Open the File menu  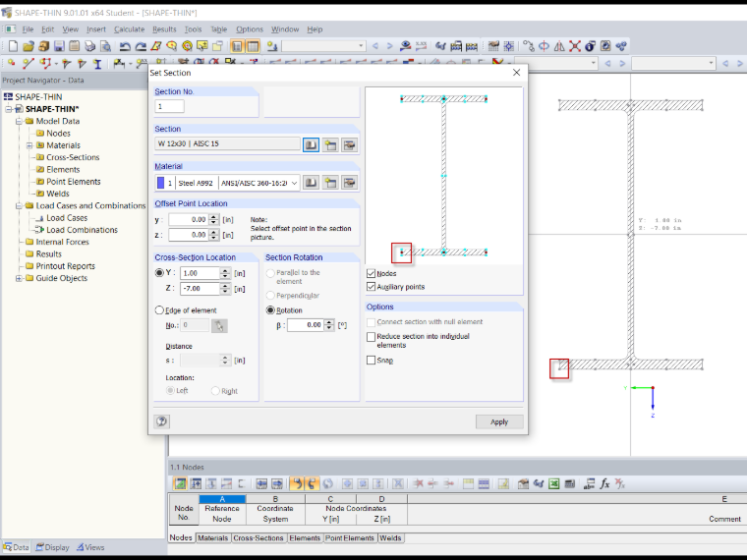[x=28, y=29]
